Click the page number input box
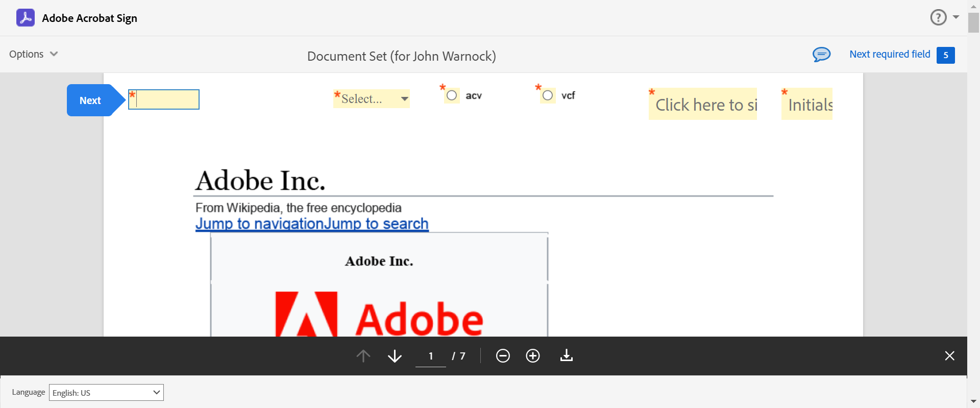The width and height of the screenshot is (980, 408). coord(431,355)
